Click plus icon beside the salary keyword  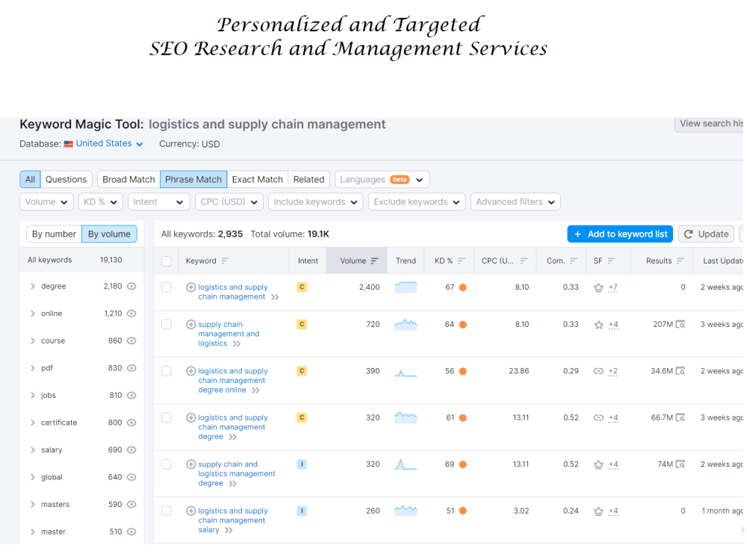(x=190, y=511)
